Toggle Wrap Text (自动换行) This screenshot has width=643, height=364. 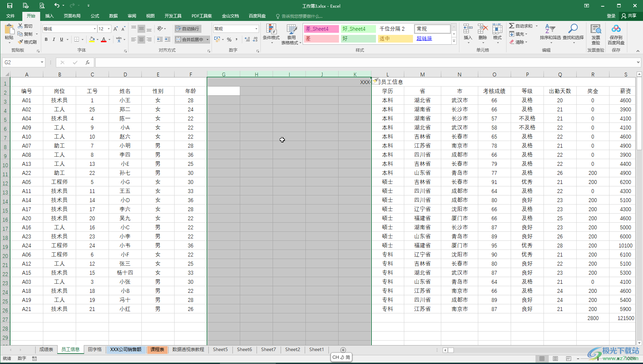188,29
